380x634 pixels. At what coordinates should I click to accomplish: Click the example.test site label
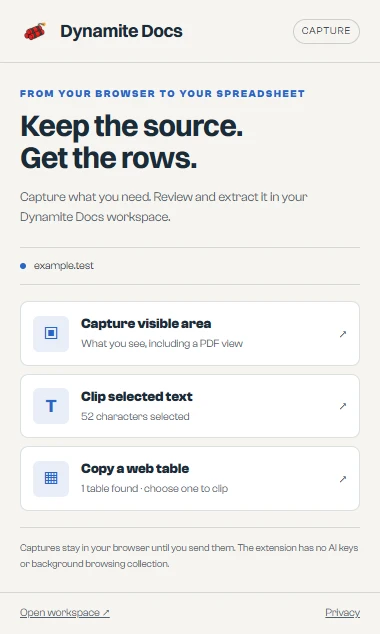pos(63,266)
